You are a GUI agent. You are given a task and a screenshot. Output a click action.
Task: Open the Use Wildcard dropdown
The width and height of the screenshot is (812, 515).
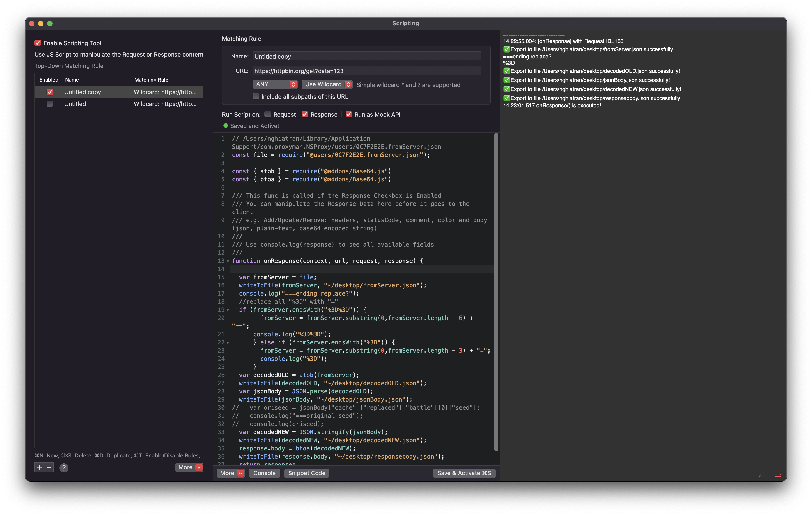coord(327,84)
